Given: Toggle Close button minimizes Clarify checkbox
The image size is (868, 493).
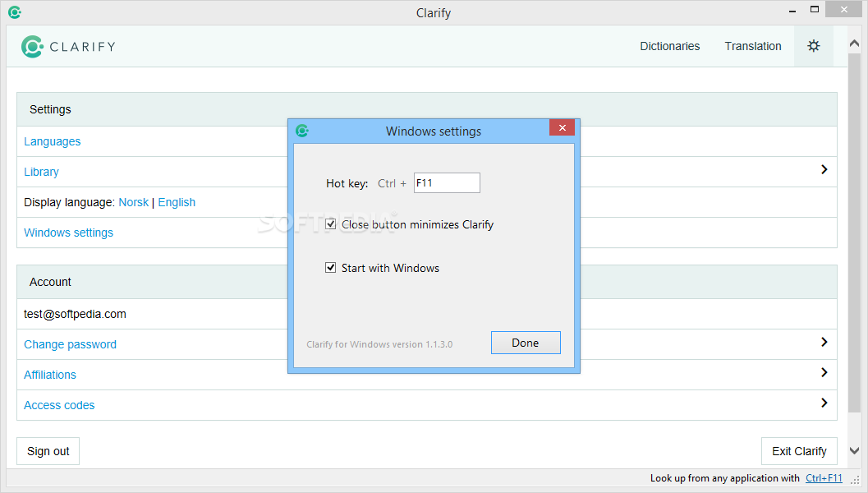Looking at the screenshot, I should coord(330,223).
